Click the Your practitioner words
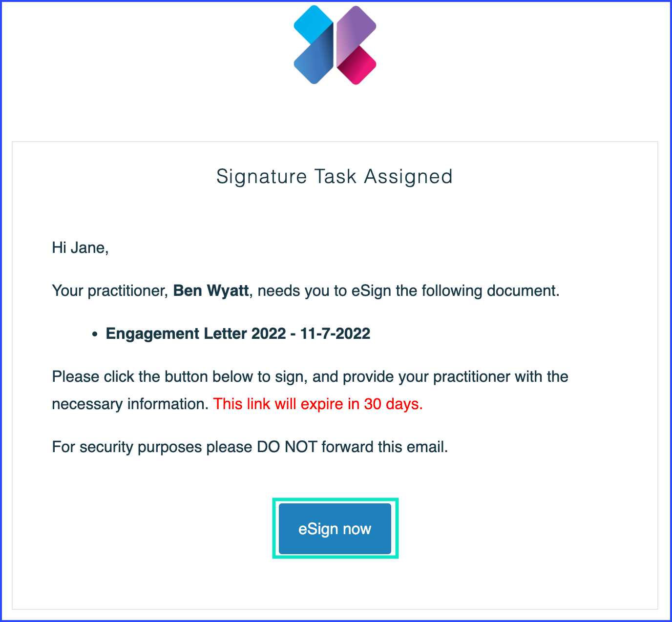This screenshot has height=622, width=672. [109, 291]
